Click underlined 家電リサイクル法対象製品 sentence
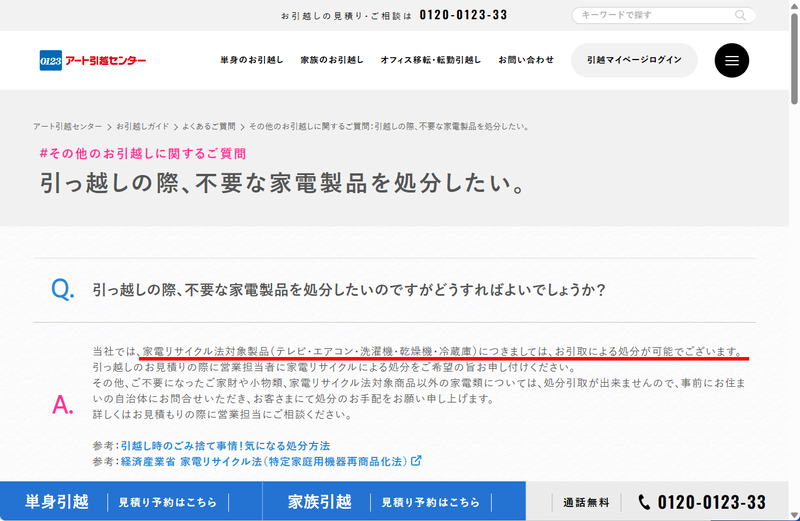Screen dimensions: 800x521 coord(443,351)
